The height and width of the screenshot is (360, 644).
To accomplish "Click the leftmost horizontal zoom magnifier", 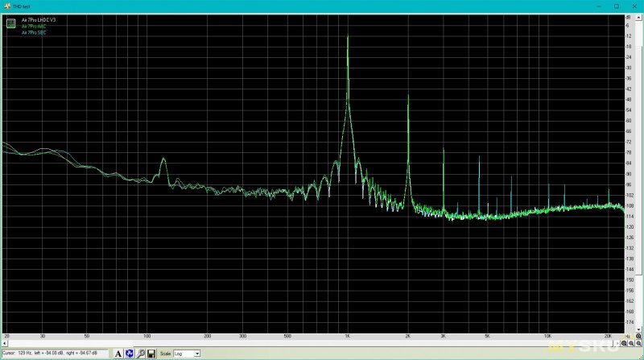I will click(x=624, y=344).
